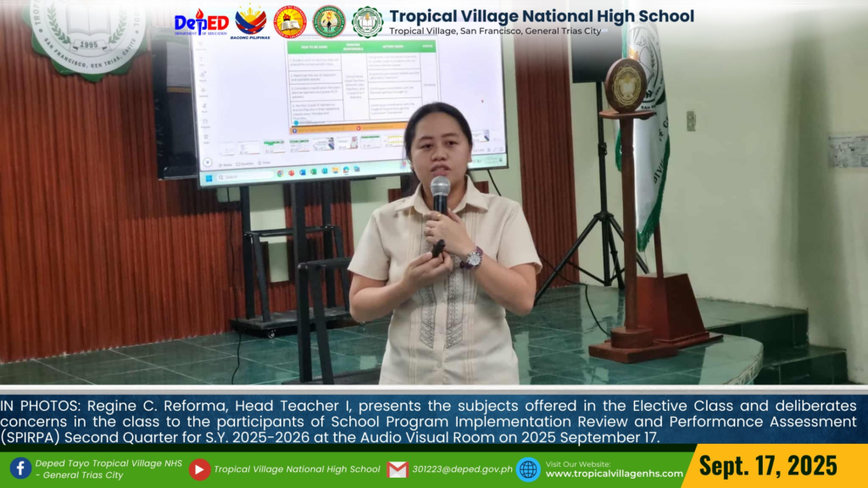Click the YouTube channel name in the footer

pyautogui.click(x=297, y=469)
